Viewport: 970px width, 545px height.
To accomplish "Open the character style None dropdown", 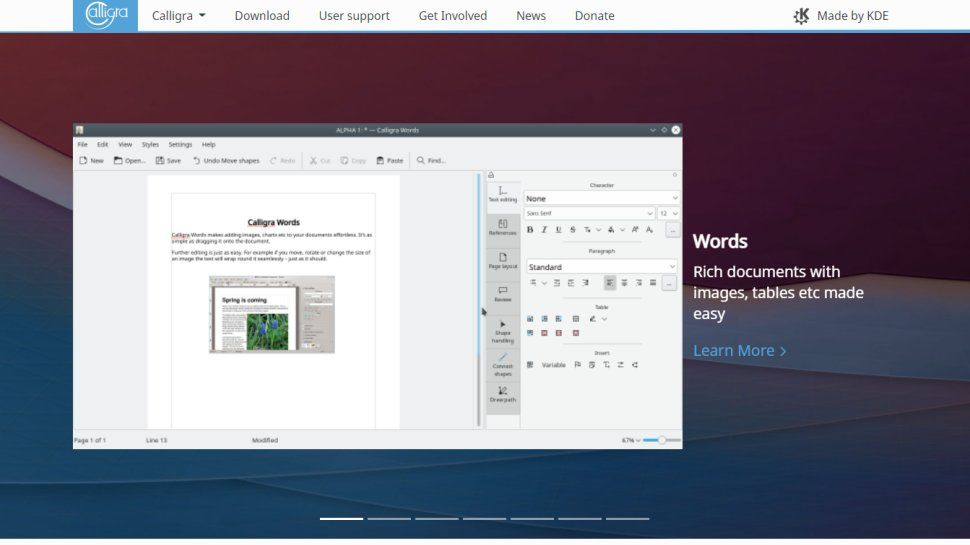I will 601,199.
